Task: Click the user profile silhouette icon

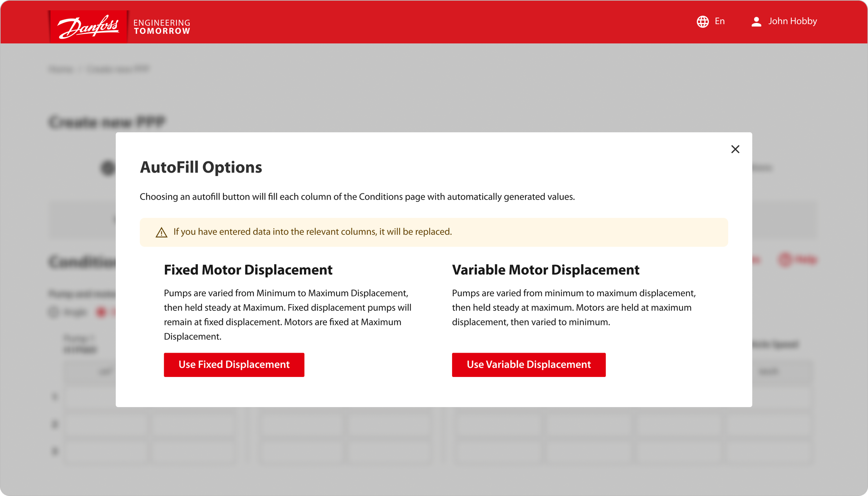Action: (756, 22)
